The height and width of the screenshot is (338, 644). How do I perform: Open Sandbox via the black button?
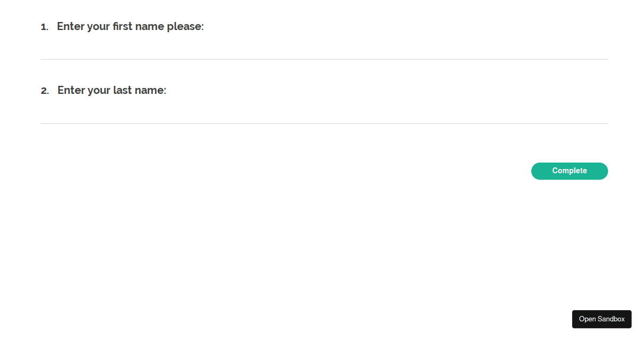(602, 319)
